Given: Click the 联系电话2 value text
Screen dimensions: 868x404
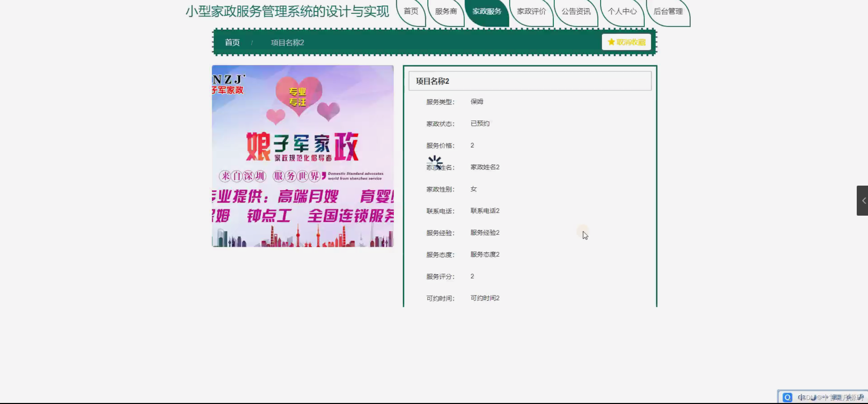Looking at the screenshot, I should pyautogui.click(x=485, y=211).
